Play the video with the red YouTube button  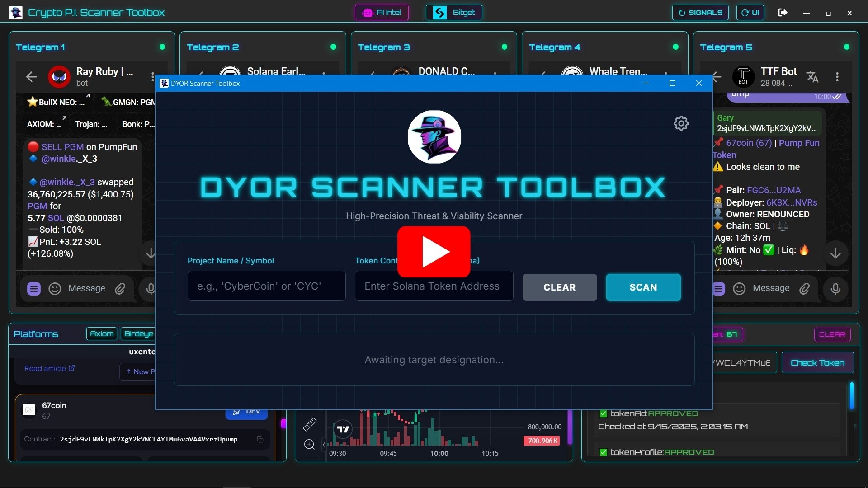pos(434,252)
